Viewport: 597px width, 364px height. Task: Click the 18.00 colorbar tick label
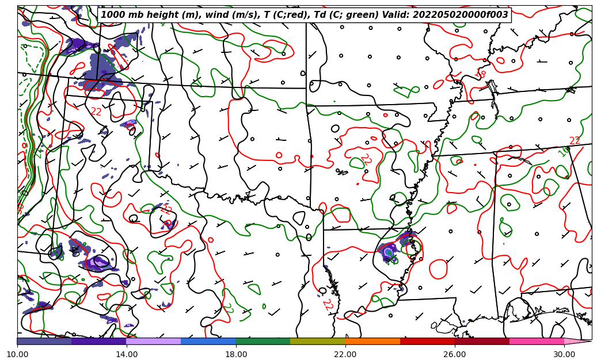pyautogui.click(x=236, y=354)
